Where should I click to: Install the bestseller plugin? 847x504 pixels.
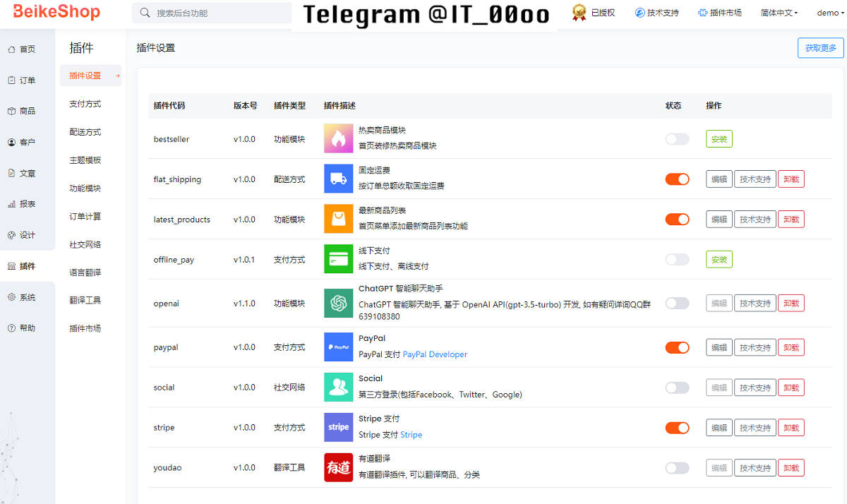tap(719, 139)
